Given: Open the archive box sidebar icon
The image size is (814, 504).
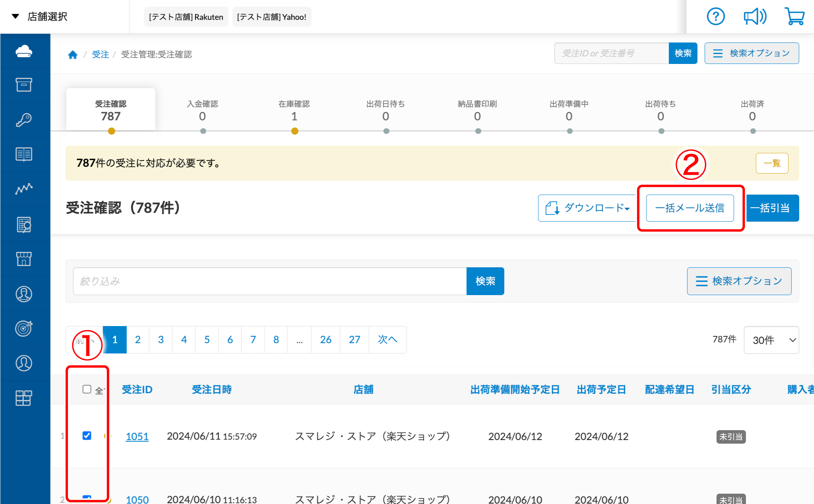Looking at the screenshot, I should coord(24,85).
